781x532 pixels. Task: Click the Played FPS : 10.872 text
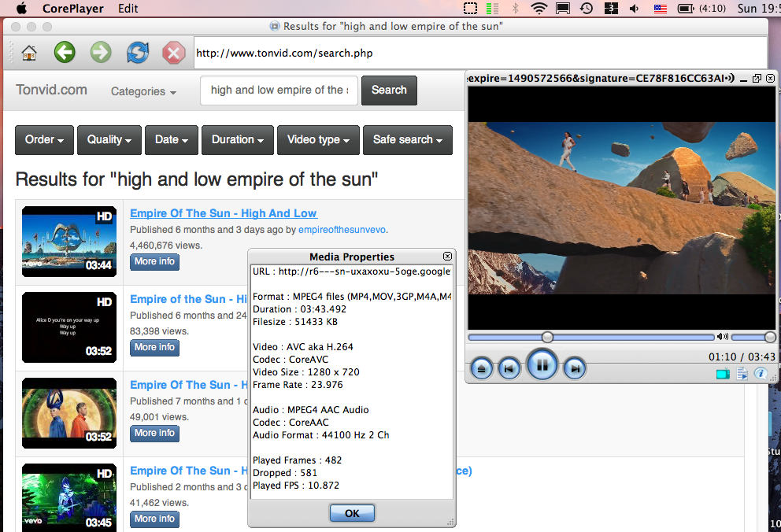pos(296,486)
